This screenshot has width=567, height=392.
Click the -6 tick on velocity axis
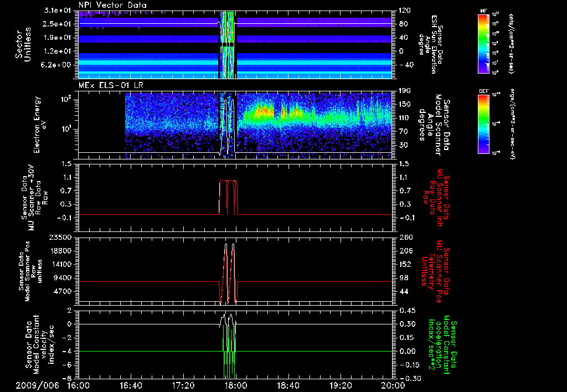(x=67, y=365)
